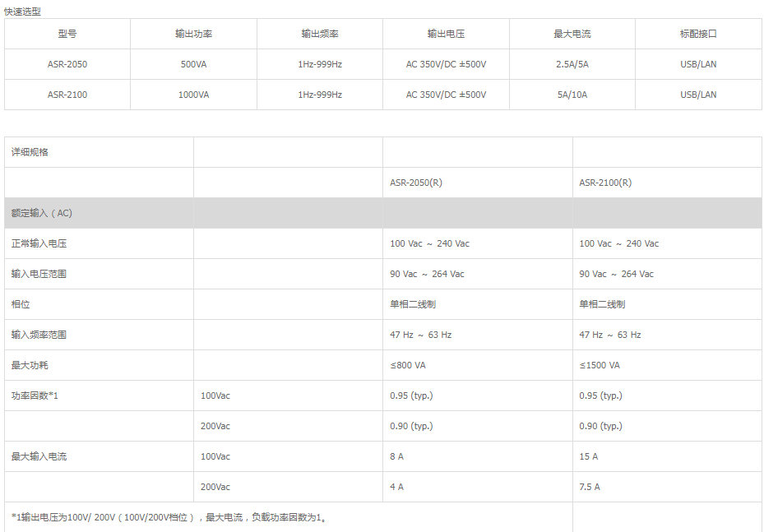Image resolution: width=764 pixels, height=532 pixels.
Task: Select '100Vac' in the 功率因数*1 row
Action: 215,396
